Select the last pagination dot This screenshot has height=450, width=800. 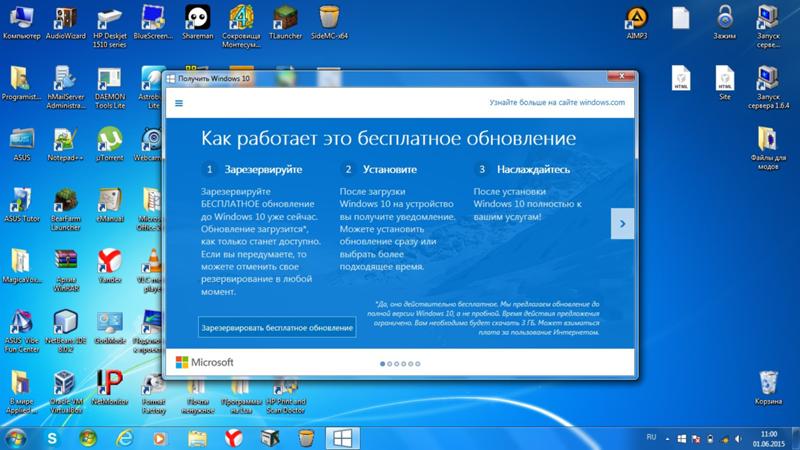click(418, 364)
